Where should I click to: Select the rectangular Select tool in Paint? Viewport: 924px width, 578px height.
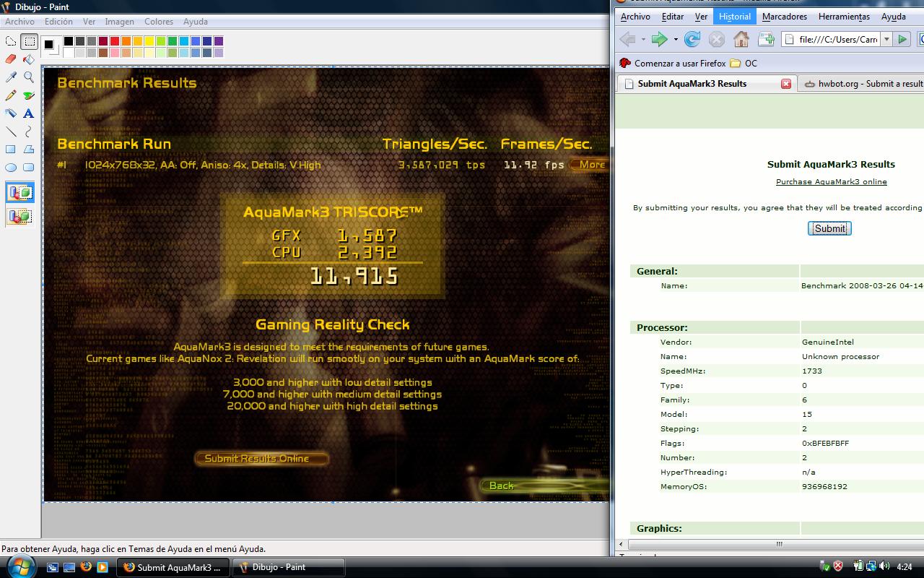click(29, 42)
